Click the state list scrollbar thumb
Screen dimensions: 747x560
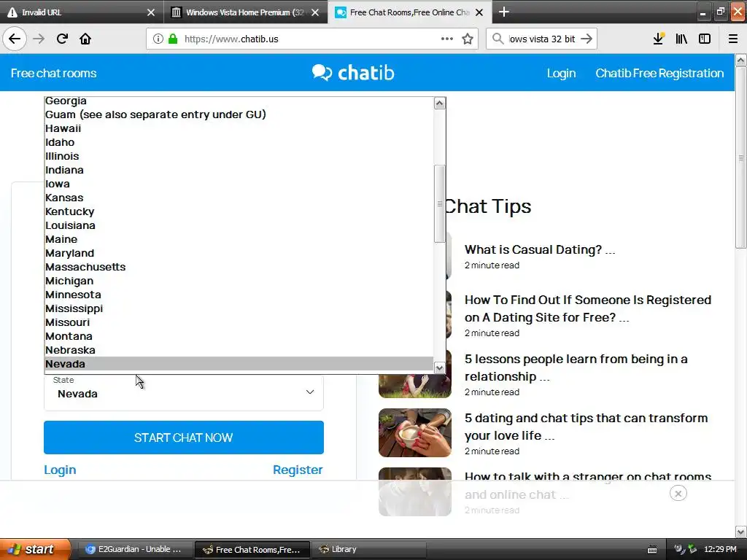(x=440, y=204)
